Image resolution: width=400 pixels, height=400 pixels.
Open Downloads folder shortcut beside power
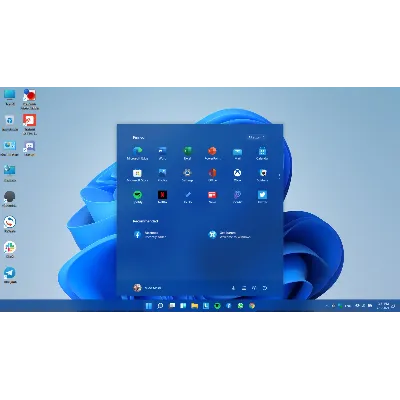(x=233, y=288)
